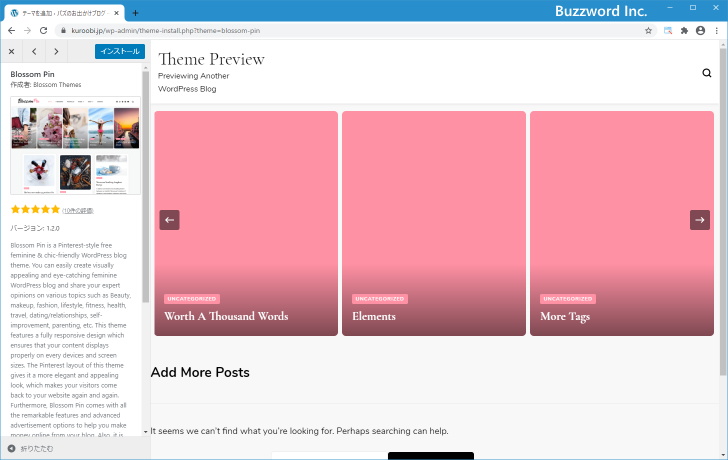Open the Elements post title
The width and height of the screenshot is (728, 460).
(374, 316)
